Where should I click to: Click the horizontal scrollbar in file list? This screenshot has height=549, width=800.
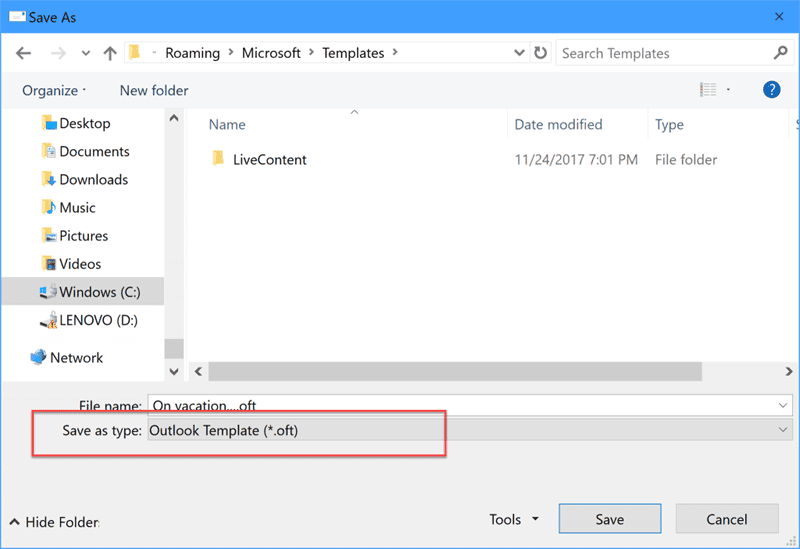pyautogui.click(x=455, y=371)
